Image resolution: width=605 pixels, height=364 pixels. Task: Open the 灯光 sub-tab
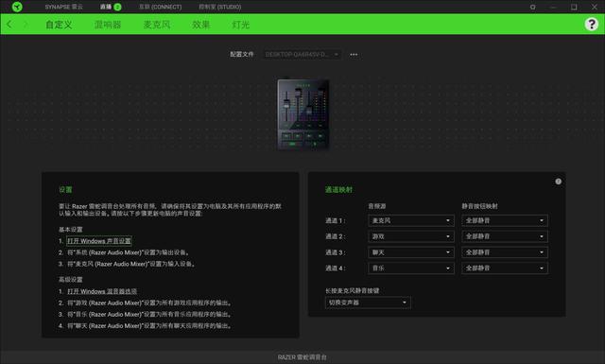[x=241, y=25]
